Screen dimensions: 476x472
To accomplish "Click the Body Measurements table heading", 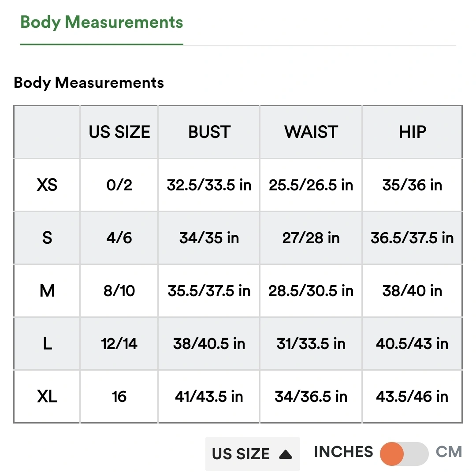I will [89, 82].
